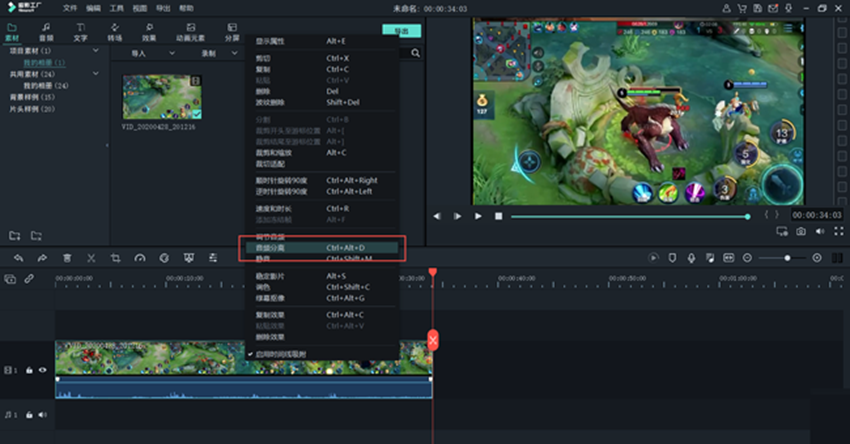Choose 波纹删除 Shift+Del in context menu
The image size is (850, 444).
pos(322,102)
